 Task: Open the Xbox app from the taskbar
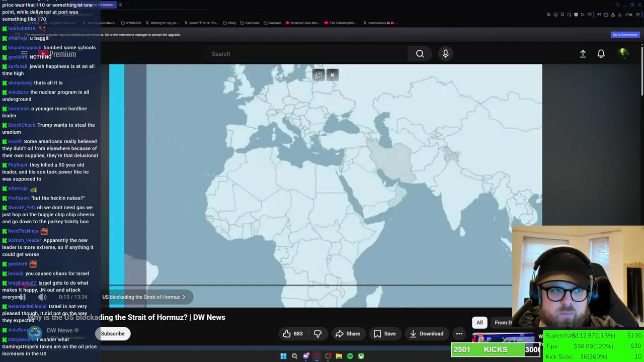coord(361,356)
